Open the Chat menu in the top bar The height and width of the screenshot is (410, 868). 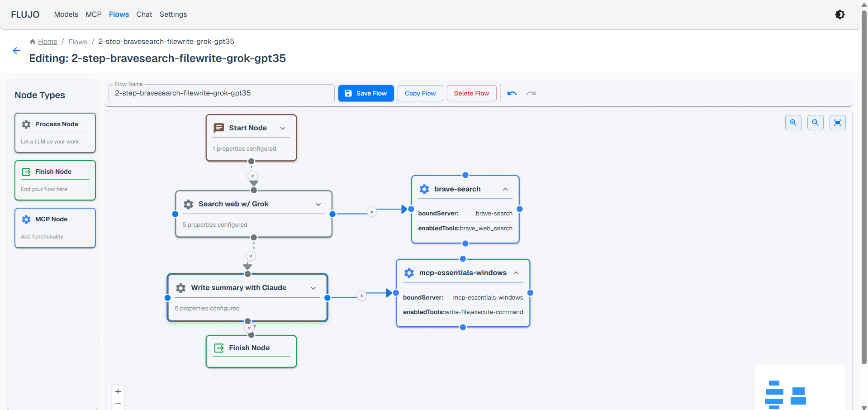(144, 14)
